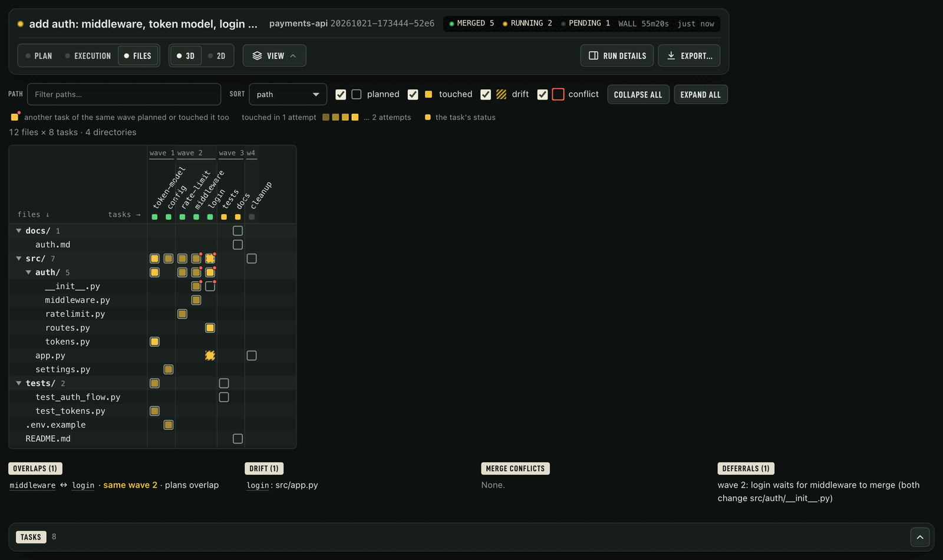Click the panel icon on Run Details
This screenshot has height=560, width=943.
[x=594, y=56]
